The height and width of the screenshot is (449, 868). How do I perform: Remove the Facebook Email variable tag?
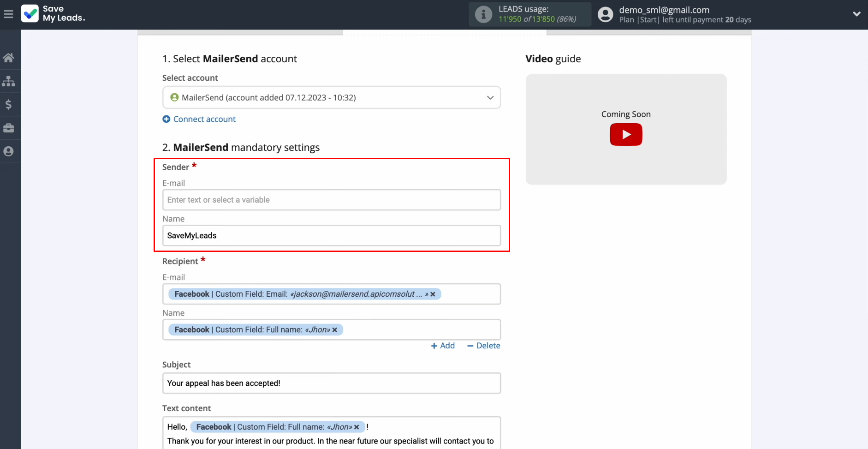coord(433,294)
